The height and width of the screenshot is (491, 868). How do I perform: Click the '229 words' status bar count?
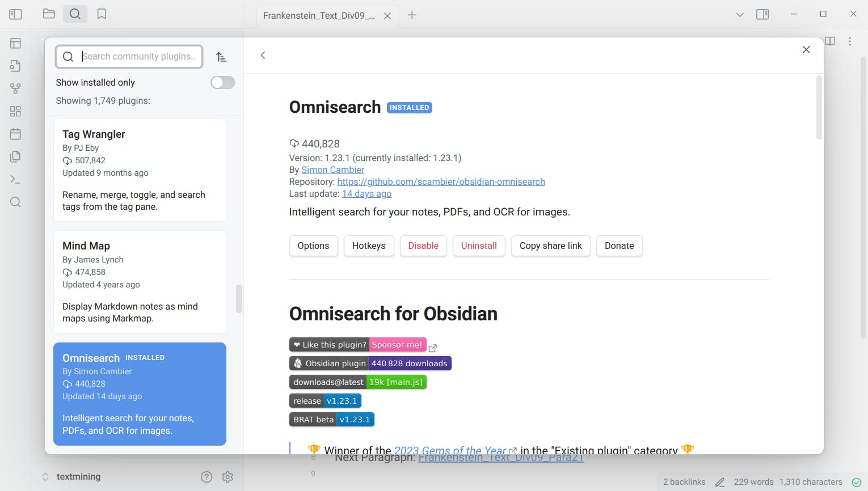tap(753, 482)
